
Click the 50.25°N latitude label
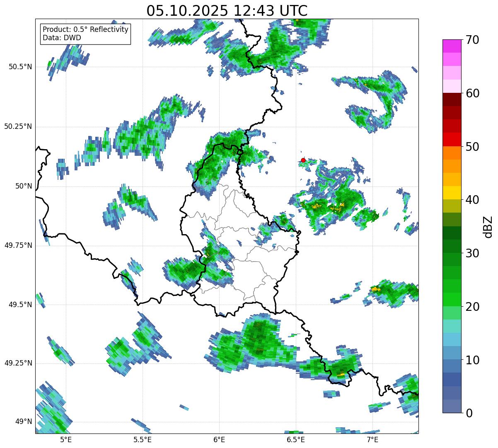click(x=18, y=127)
